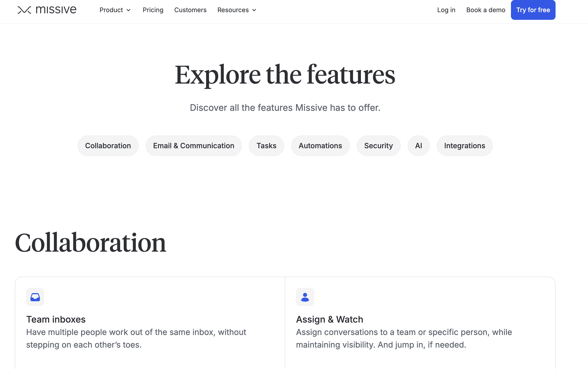Select the Collaboration category pill

[108, 146]
